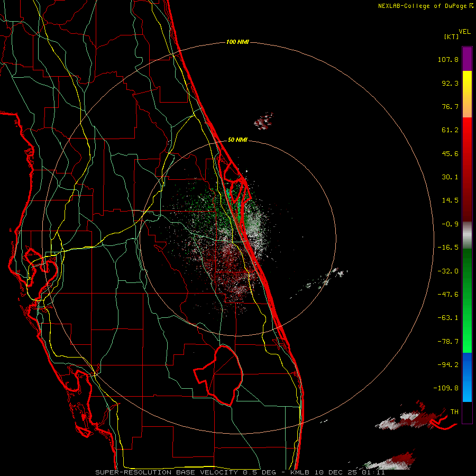Click the Lake Okeechobee outline on the map

218,376
